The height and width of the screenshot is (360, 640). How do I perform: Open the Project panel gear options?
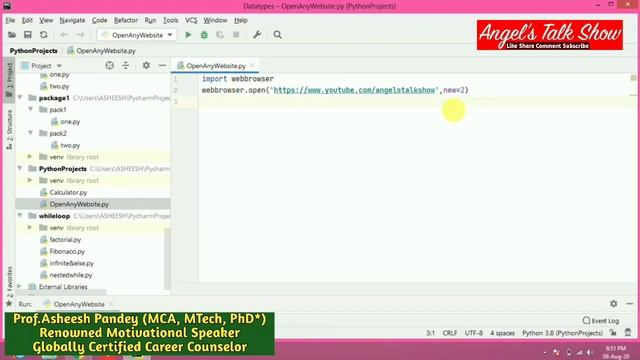coord(146,65)
